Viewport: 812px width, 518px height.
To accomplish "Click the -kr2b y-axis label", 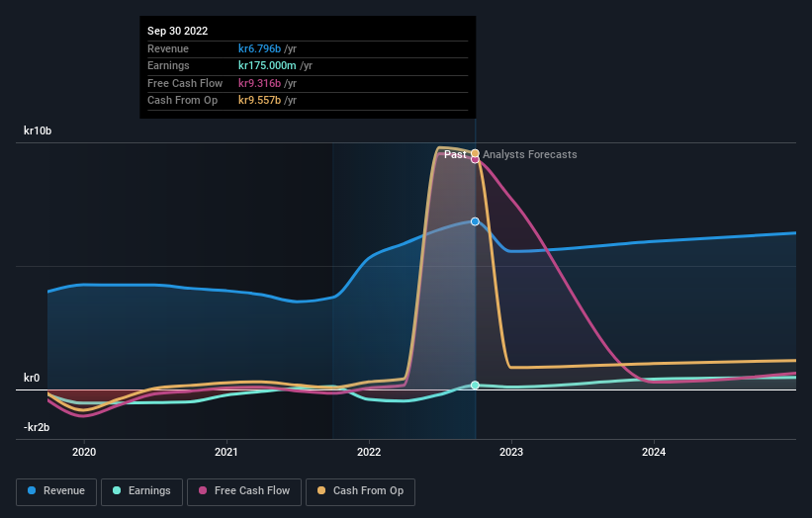I will pyautogui.click(x=37, y=427).
